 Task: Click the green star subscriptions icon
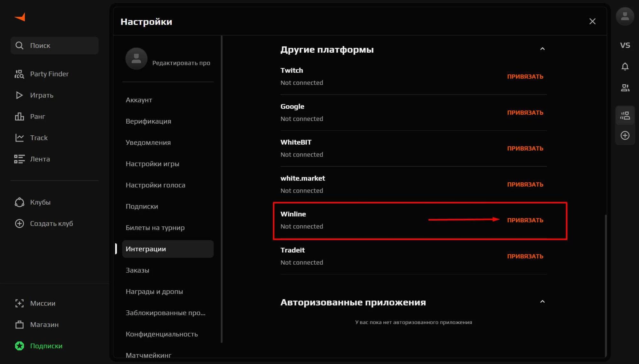[x=19, y=346]
